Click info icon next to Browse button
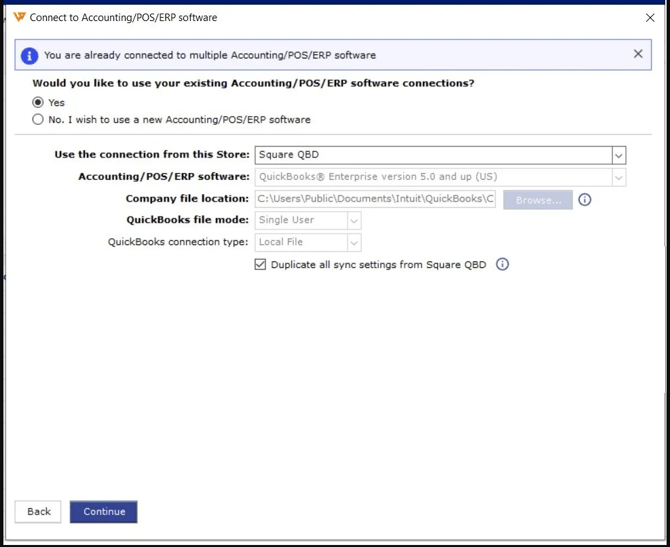670x547 pixels. click(585, 199)
